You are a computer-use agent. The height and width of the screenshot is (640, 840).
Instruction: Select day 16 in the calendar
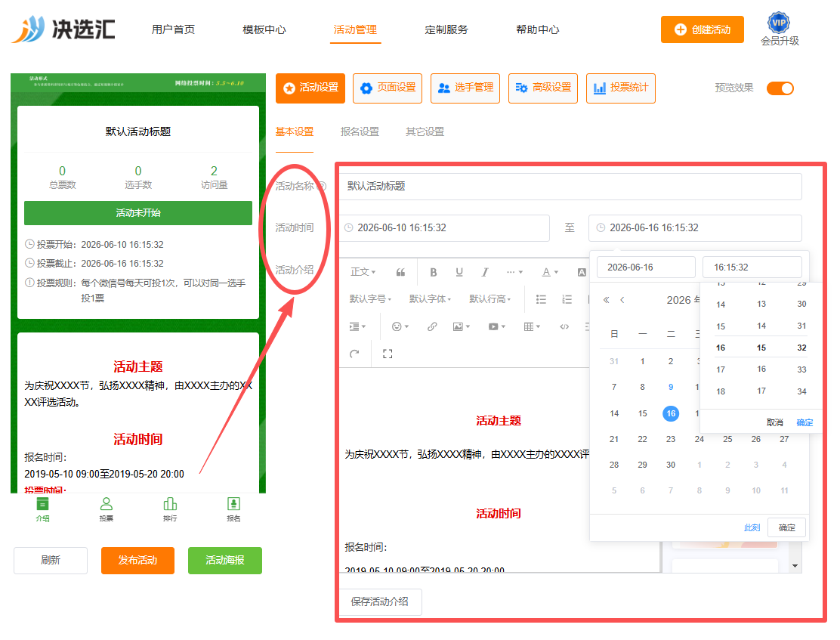pos(671,413)
